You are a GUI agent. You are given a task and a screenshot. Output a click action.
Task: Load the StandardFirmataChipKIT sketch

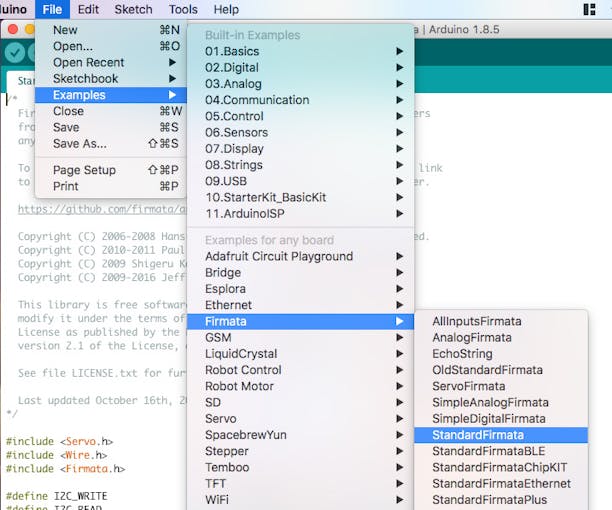(501, 467)
